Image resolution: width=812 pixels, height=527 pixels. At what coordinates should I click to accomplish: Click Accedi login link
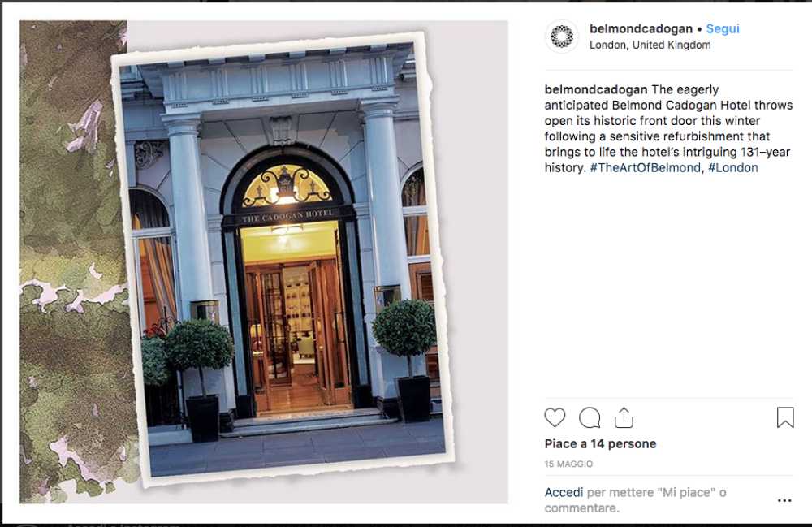coord(564,492)
